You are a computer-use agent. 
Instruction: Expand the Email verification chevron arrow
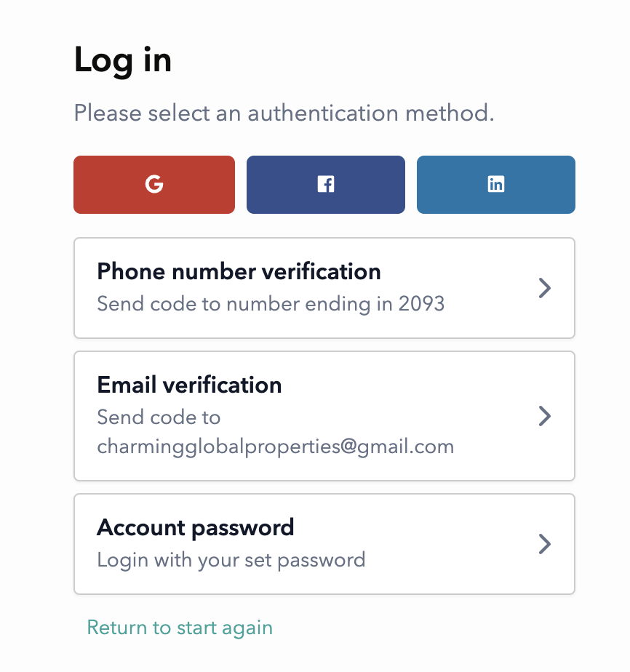coord(545,416)
